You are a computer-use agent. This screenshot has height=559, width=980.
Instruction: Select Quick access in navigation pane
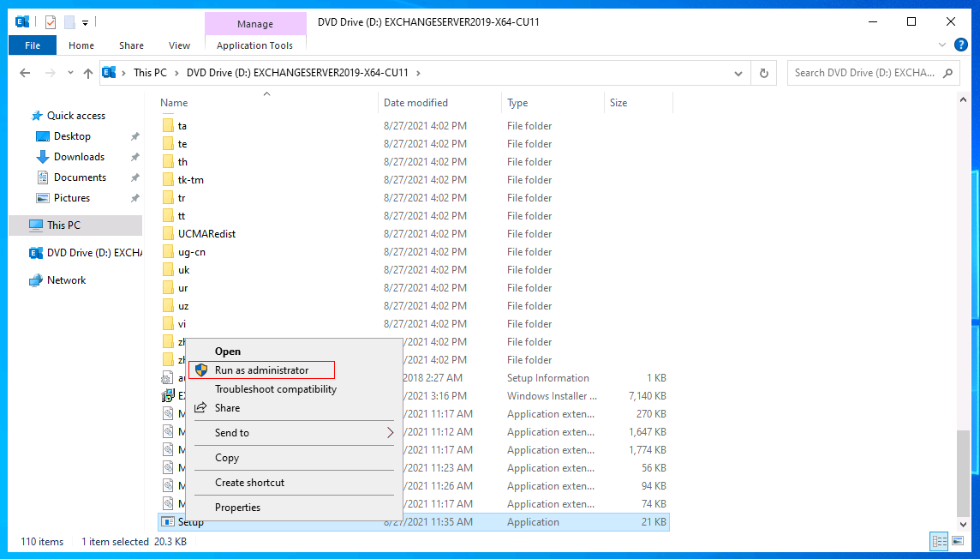pos(76,116)
